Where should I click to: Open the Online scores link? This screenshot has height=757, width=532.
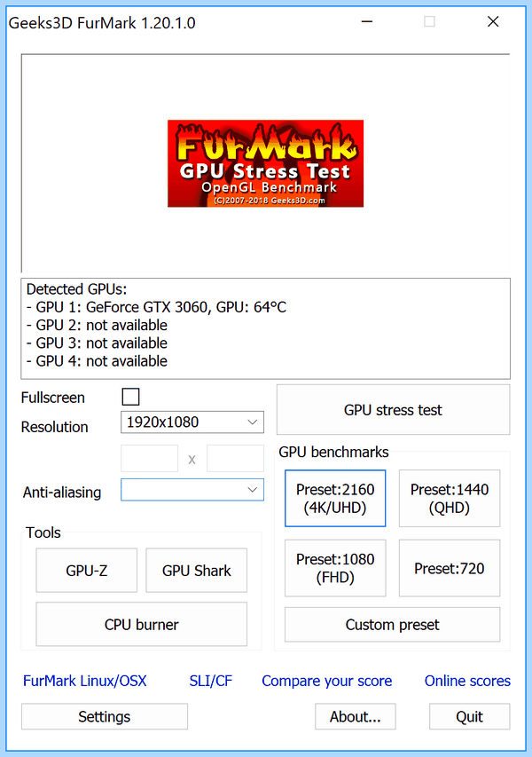467,681
